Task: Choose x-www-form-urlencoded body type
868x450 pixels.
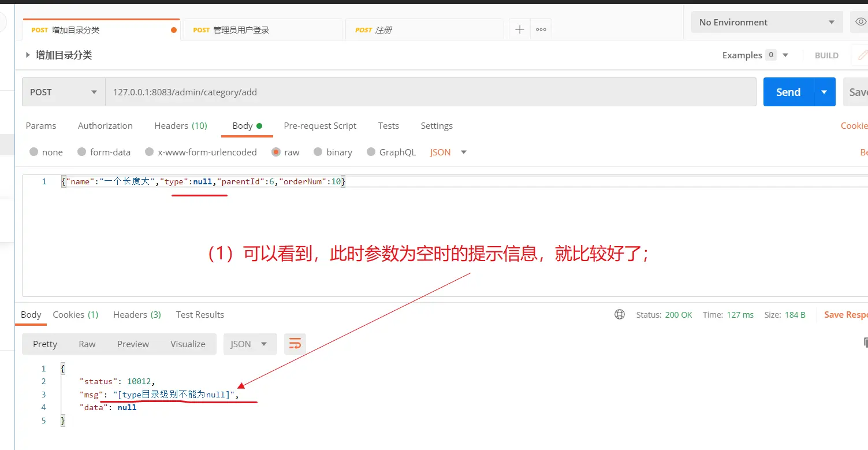Action: tap(150, 153)
